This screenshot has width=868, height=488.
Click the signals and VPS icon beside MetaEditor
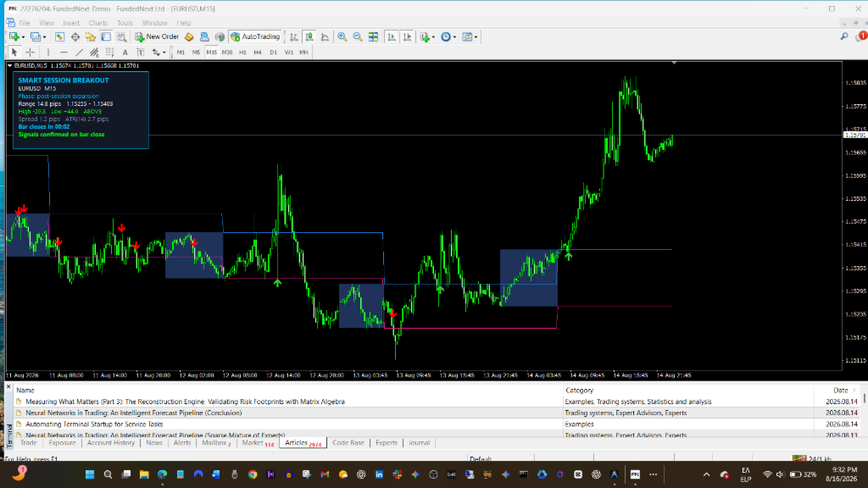pyautogui.click(x=204, y=37)
